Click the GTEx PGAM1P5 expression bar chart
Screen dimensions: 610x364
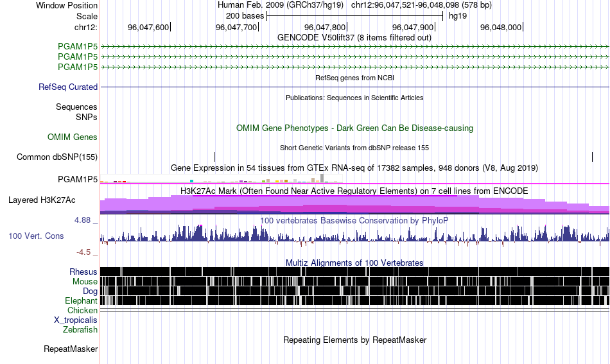click(x=221, y=179)
